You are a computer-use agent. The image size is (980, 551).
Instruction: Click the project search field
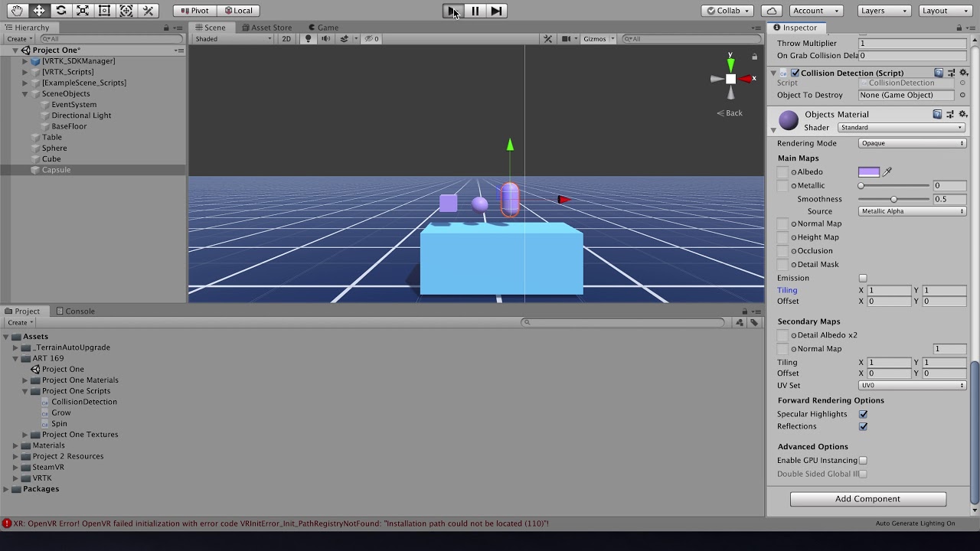(x=622, y=322)
